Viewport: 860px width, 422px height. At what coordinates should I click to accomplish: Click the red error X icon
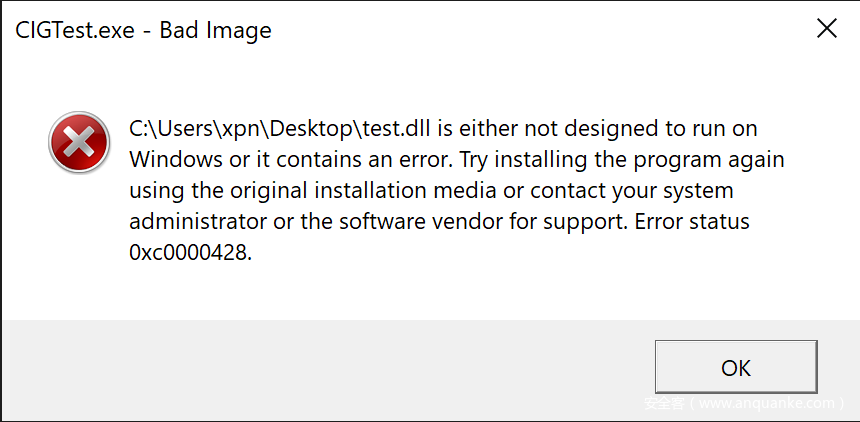tap(80, 142)
